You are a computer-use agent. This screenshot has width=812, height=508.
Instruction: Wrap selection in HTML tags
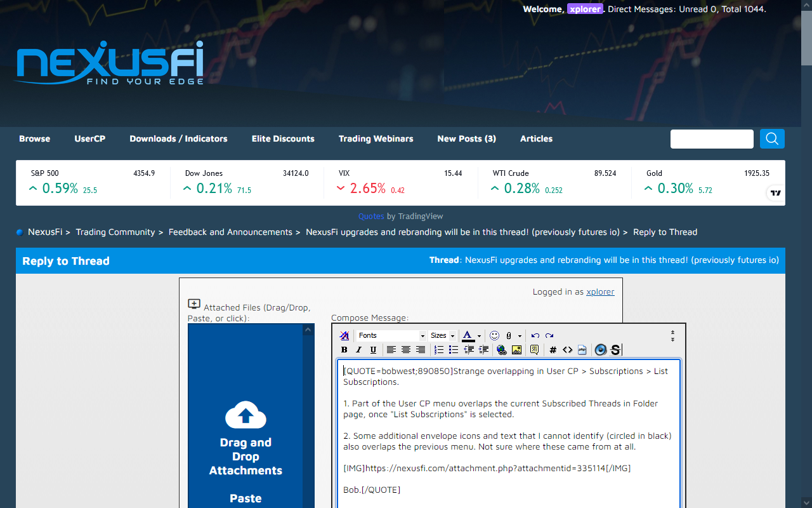pos(568,350)
